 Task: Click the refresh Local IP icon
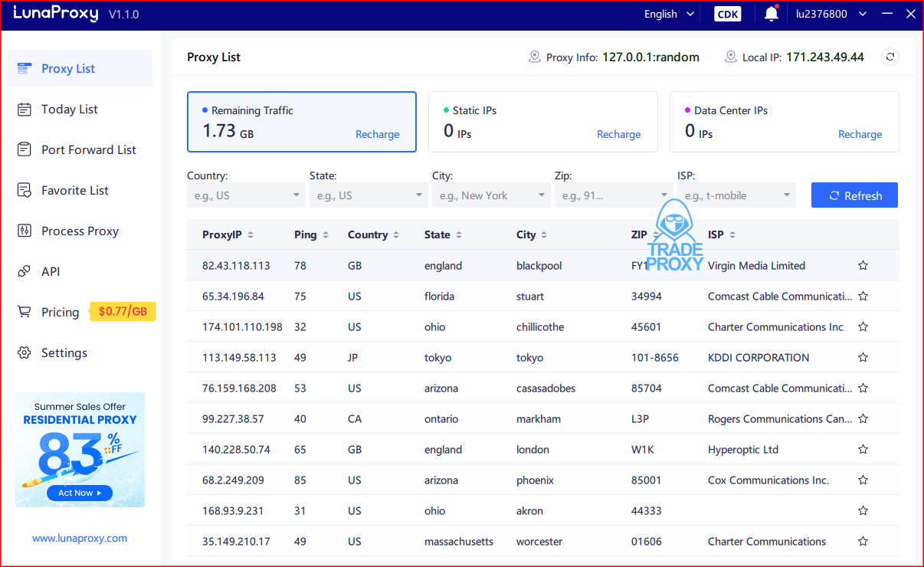(x=890, y=57)
